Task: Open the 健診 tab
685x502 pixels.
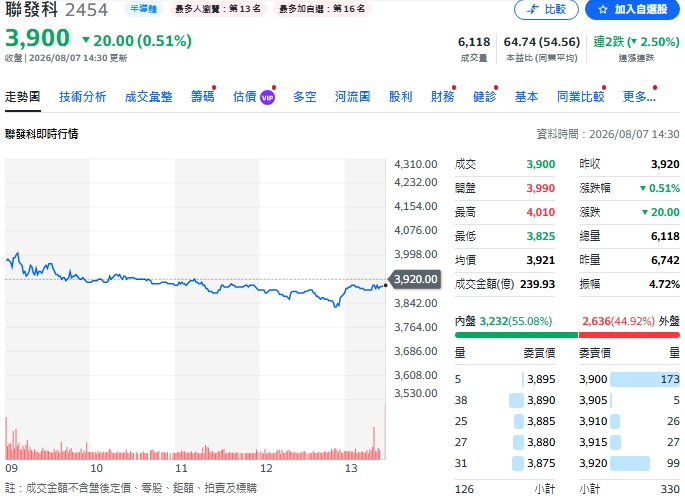Action: tap(484, 97)
